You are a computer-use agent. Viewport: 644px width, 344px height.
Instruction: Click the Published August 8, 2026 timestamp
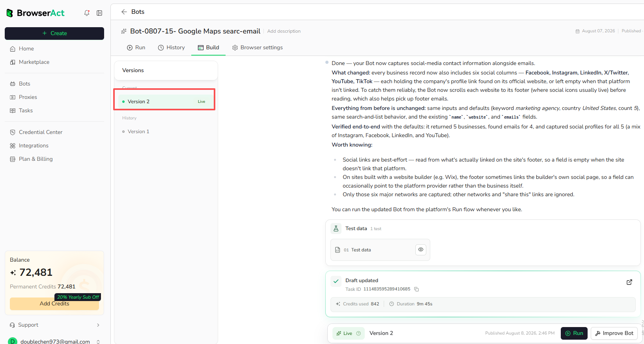click(520, 333)
